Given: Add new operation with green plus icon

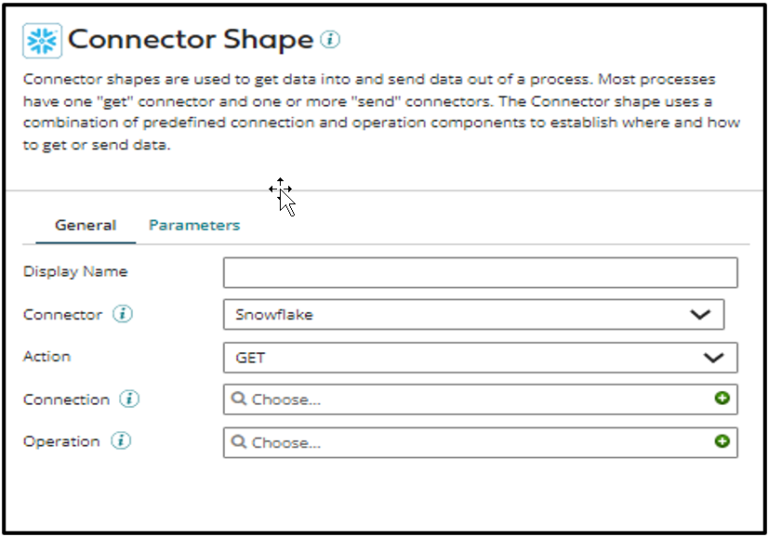Looking at the screenshot, I should pos(722,441).
